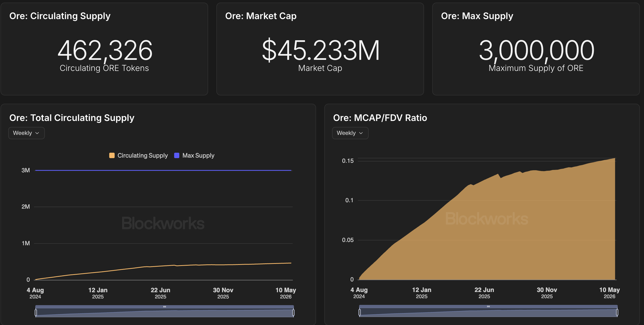Click right range handle of MCAP/FDV chart
644x325 pixels.
pyautogui.click(x=617, y=312)
